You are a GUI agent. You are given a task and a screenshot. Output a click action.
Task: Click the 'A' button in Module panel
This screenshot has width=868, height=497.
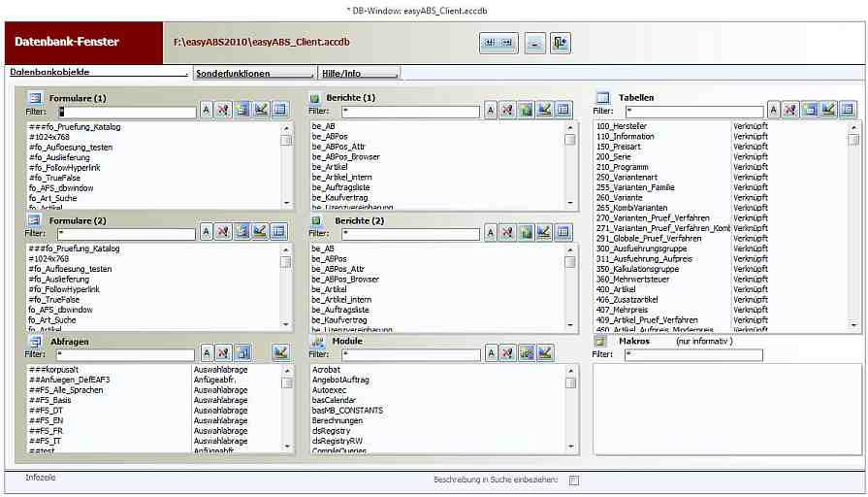491,353
